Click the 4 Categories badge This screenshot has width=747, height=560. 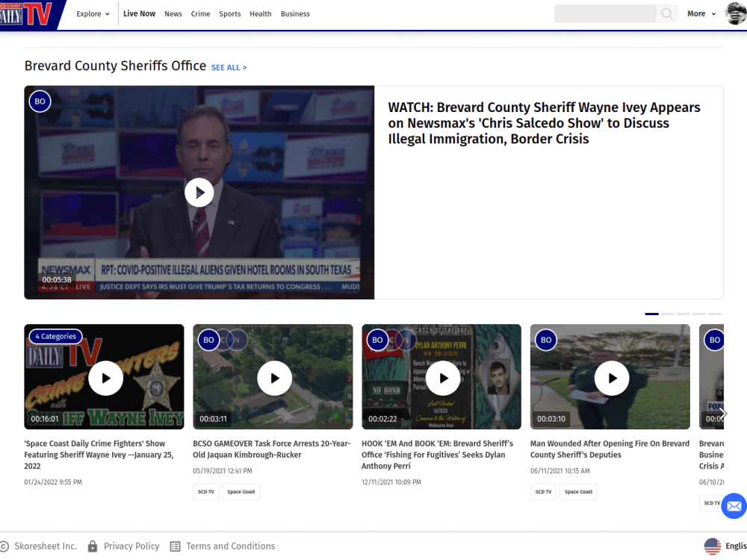[56, 336]
